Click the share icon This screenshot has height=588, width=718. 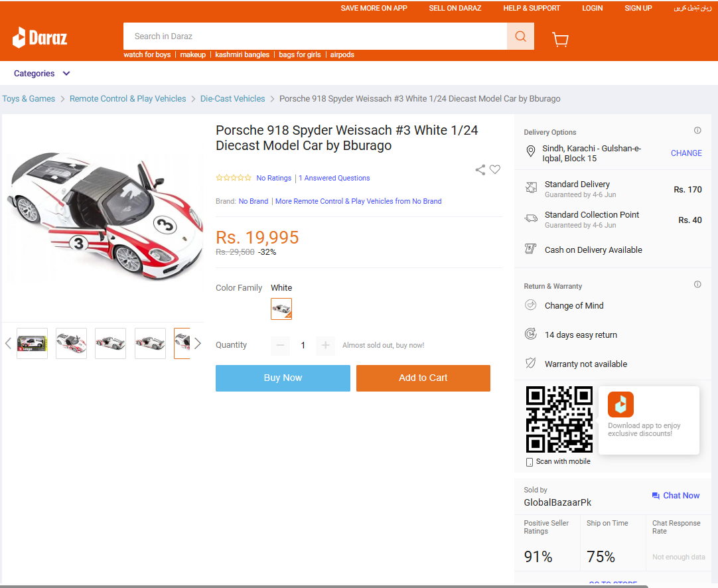480,170
